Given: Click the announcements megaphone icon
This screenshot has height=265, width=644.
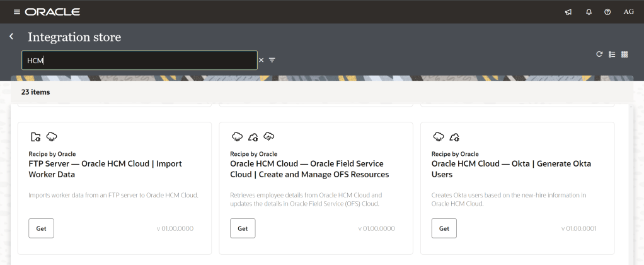Looking at the screenshot, I should pos(568,12).
